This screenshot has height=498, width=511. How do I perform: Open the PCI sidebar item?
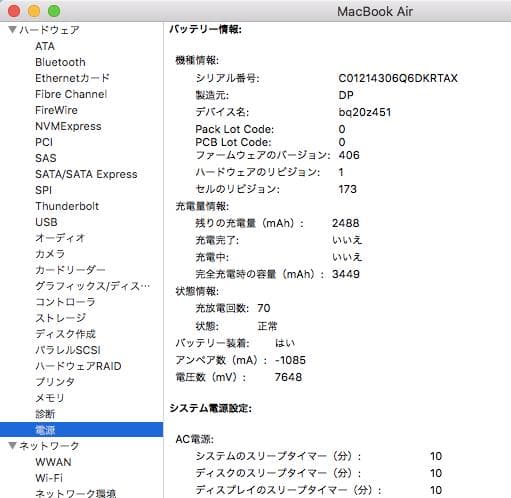(x=44, y=142)
